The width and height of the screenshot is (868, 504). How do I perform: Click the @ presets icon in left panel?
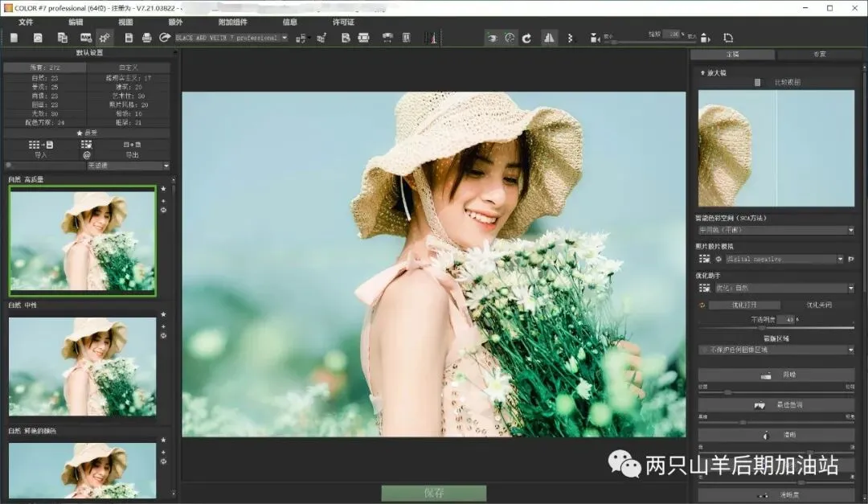click(x=86, y=155)
